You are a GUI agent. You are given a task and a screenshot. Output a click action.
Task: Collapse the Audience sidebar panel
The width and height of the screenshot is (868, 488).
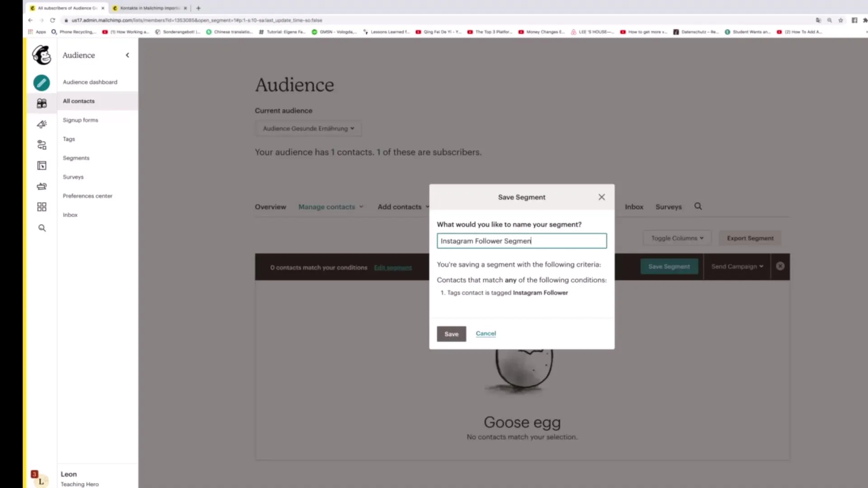click(127, 55)
